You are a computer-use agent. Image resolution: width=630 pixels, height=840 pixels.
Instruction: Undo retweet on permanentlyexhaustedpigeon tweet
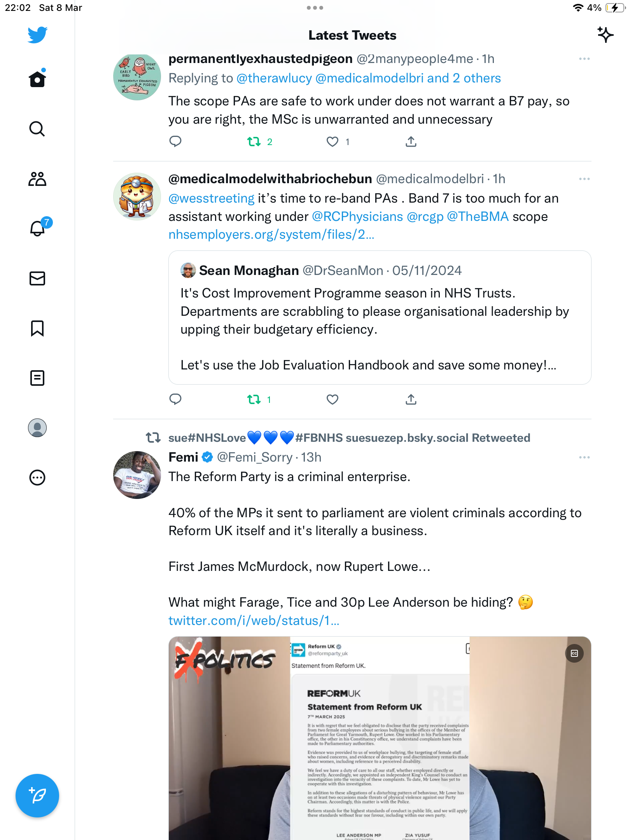254,142
